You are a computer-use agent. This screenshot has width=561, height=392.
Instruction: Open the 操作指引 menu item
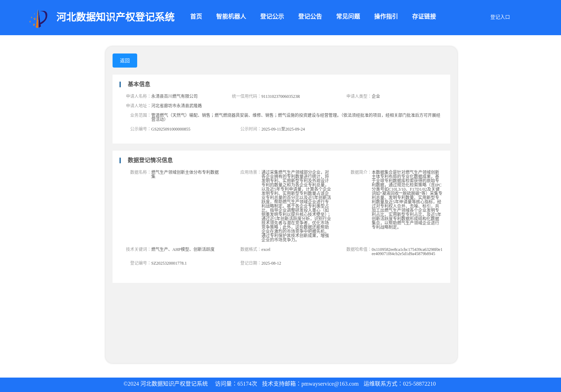click(x=386, y=17)
